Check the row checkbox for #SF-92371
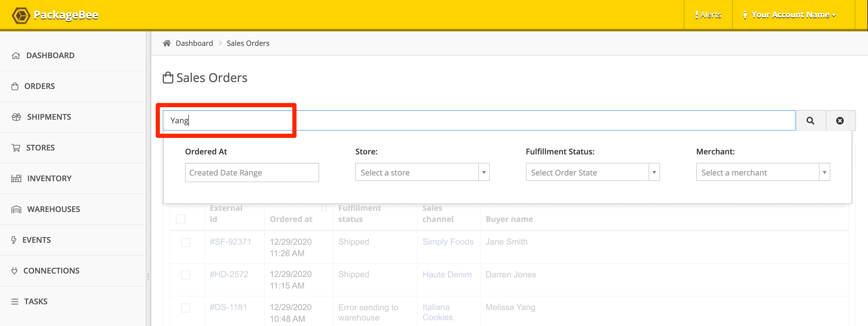The image size is (868, 326). [186, 242]
